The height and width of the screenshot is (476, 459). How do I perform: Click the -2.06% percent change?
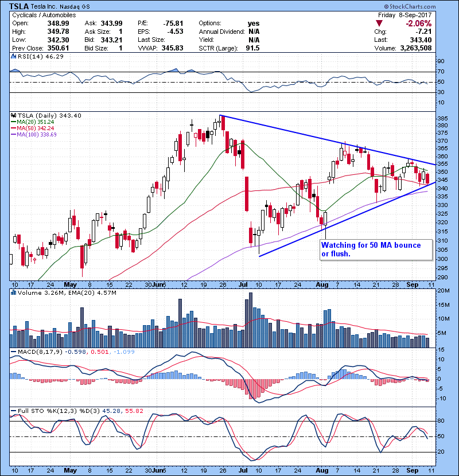pos(419,24)
